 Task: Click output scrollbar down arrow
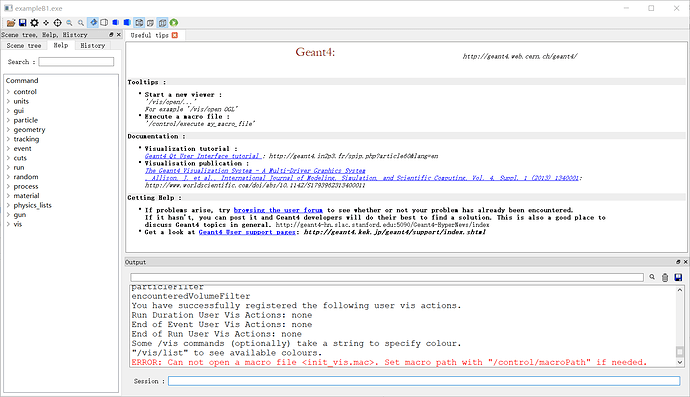pyautogui.click(x=680, y=363)
